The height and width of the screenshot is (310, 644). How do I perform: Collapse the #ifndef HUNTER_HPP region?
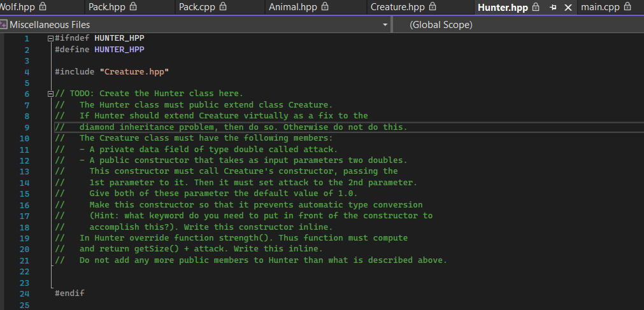pos(50,38)
